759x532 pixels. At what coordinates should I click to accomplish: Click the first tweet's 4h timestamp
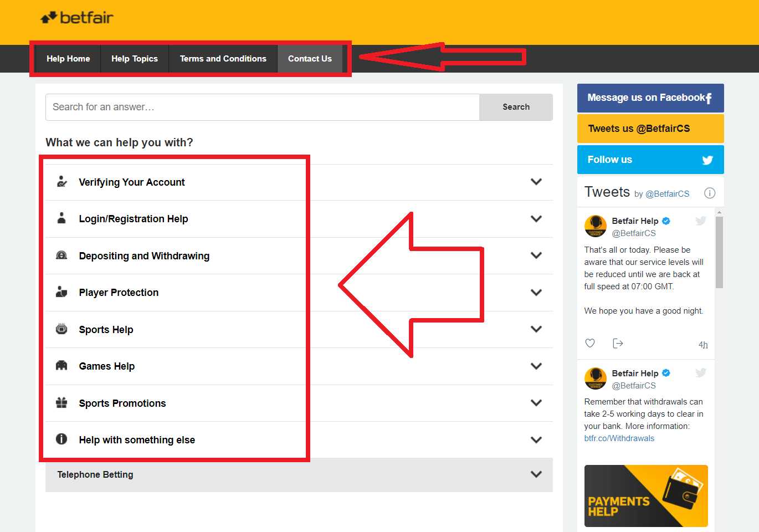coord(703,345)
